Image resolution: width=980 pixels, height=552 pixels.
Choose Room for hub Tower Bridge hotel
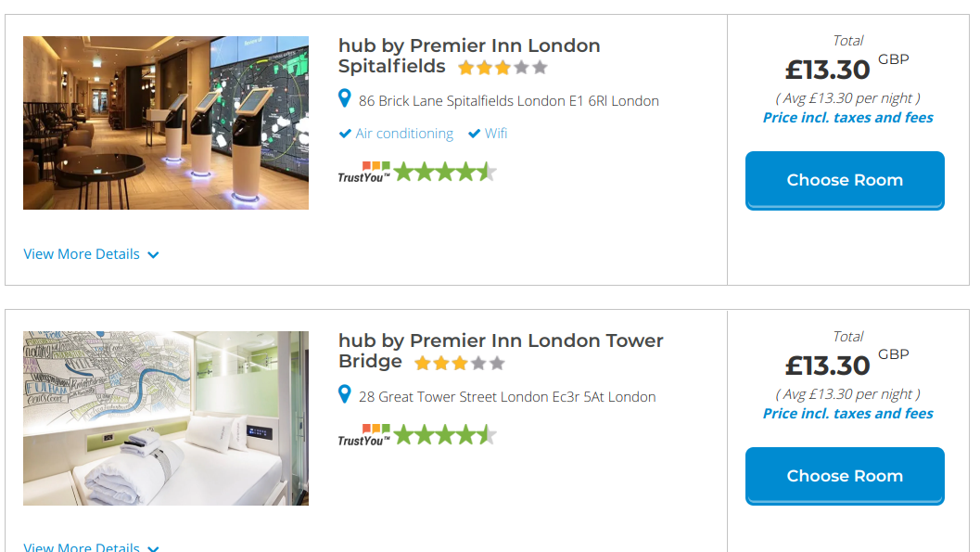845,476
